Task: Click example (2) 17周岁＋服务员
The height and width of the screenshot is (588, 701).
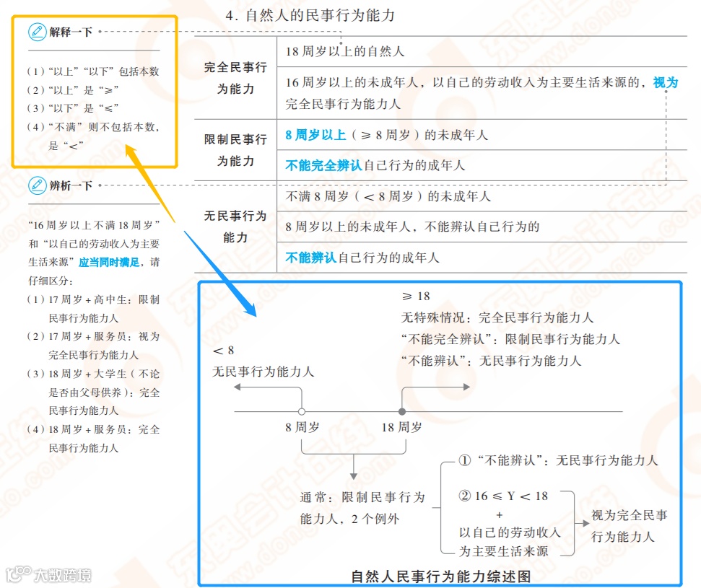Action: pos(93,346)
